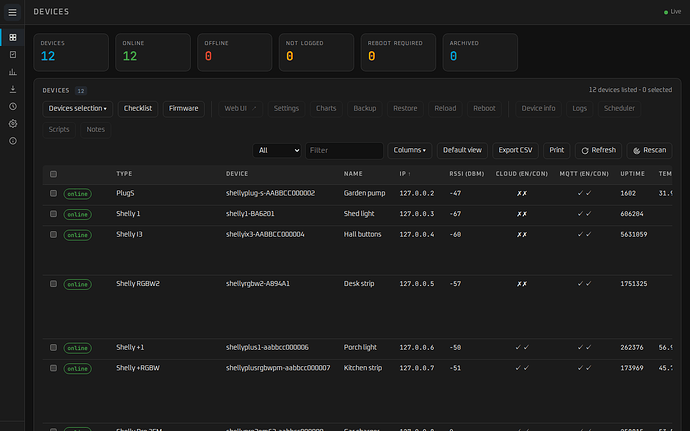
Task: Select the Shelly +RGBW Kitchen strip checkbox
Action: click(x=53, y=368)
